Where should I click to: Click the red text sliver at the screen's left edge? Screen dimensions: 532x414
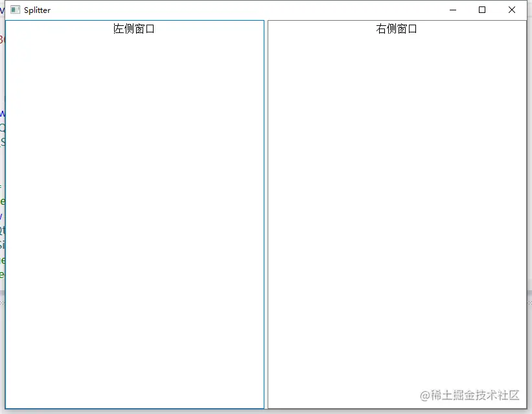pos(2,39)
